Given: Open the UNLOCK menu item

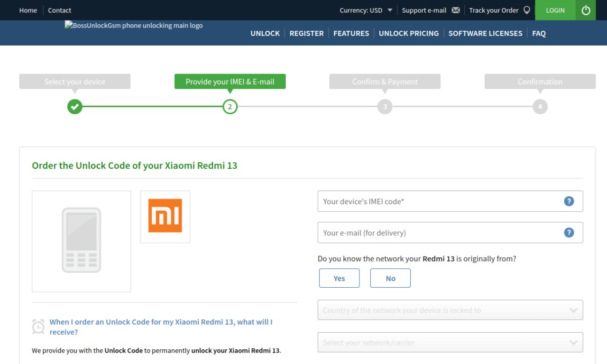Looking at the screenshot, I should point(265,33).
